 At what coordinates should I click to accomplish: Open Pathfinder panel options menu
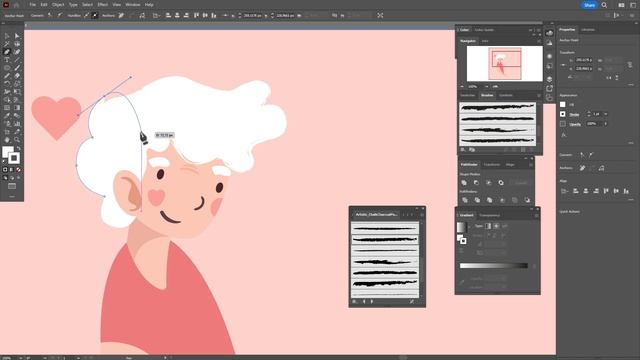pyautogui.click(x=531, y=165)
